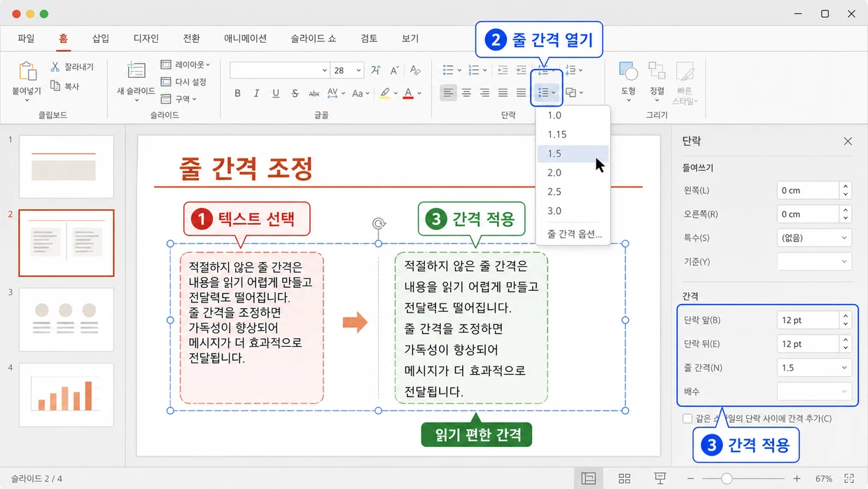Image resolution: width=868 pixels, height=489 pixels.
Task: Open the 기준(Y) dropdown
Action: pos(814,261)
